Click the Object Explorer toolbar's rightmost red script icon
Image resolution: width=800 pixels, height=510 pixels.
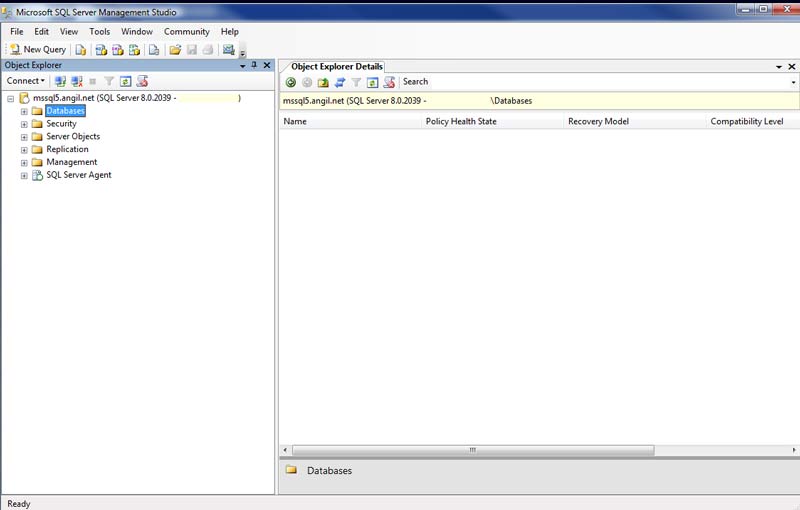[142, 81]
